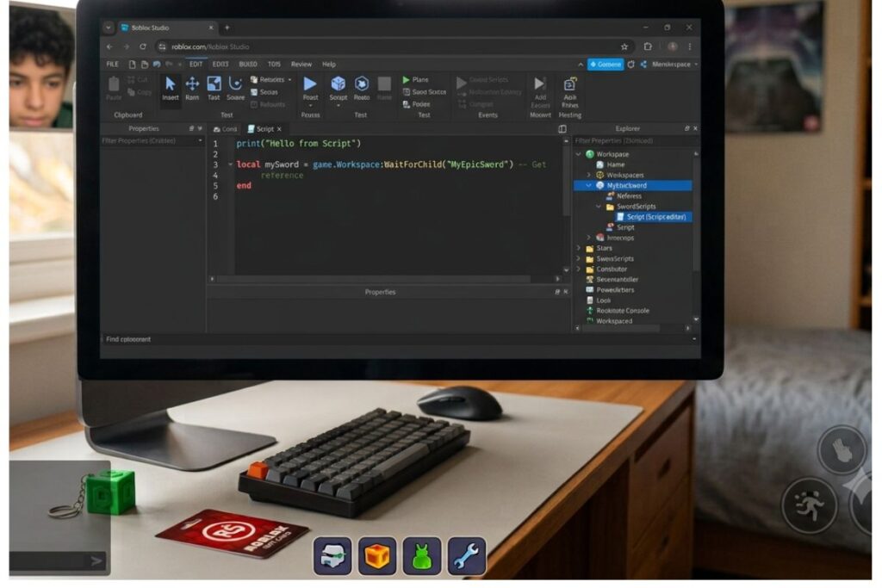Pop out the Explorer panel
This screenshot has width=882, height=588.
(x=686, y=129)
